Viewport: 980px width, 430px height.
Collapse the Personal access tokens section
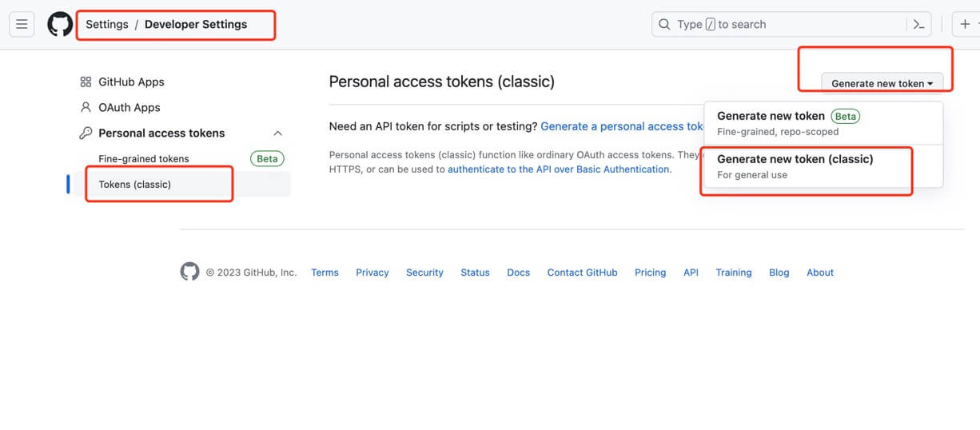click(x=277, y=133)
